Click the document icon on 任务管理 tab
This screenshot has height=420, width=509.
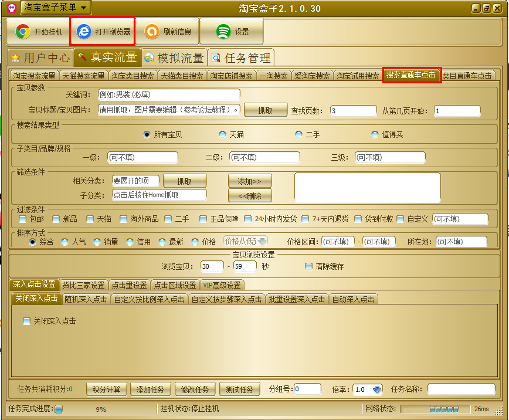216,58
